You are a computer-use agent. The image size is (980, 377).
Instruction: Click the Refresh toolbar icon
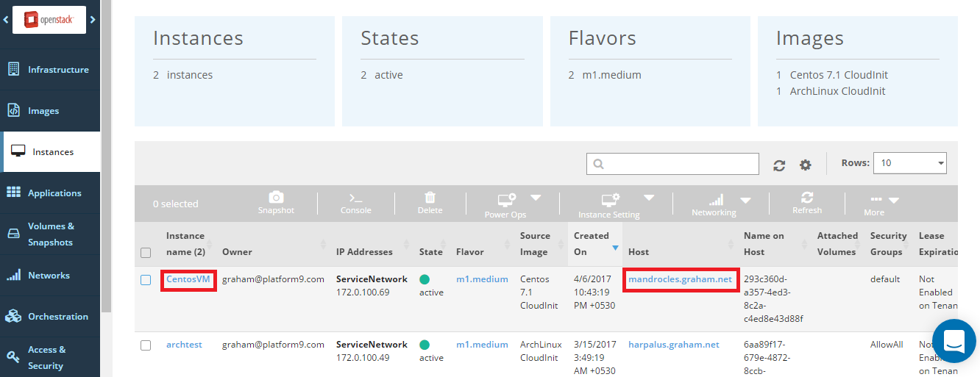807,198
